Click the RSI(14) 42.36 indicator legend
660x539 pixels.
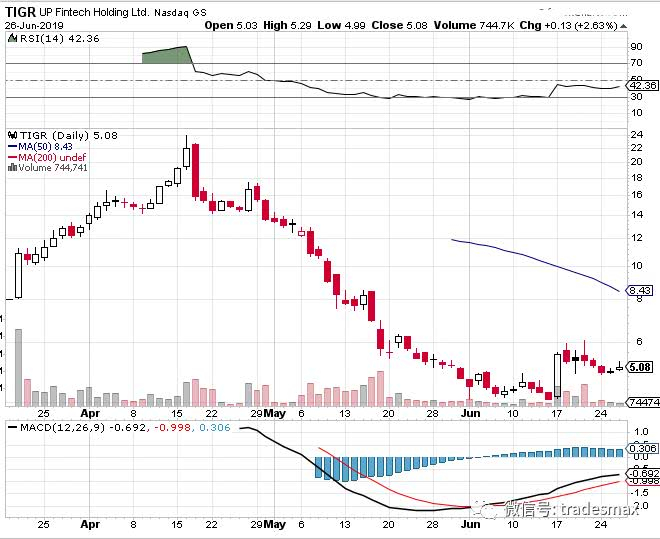click(x=58, y=39)
